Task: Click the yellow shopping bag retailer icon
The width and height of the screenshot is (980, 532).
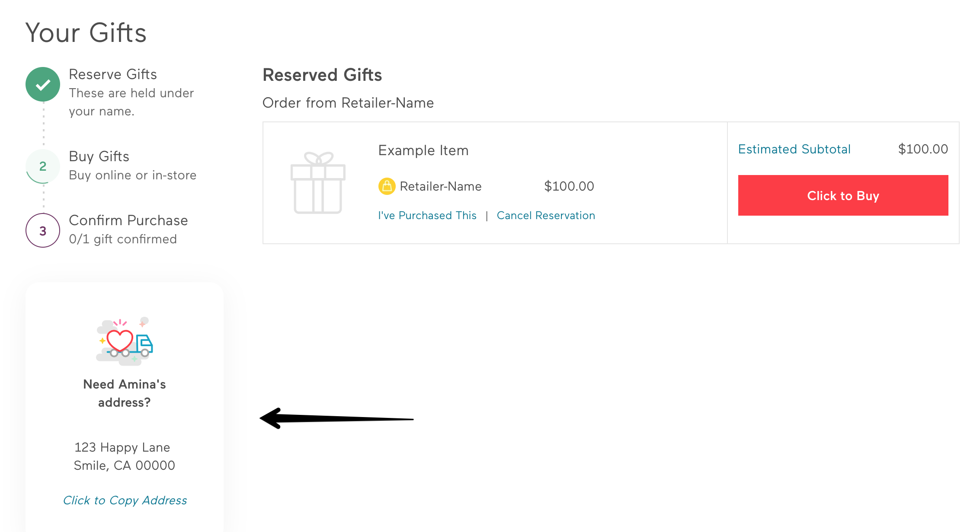Action: pos(387,186)
